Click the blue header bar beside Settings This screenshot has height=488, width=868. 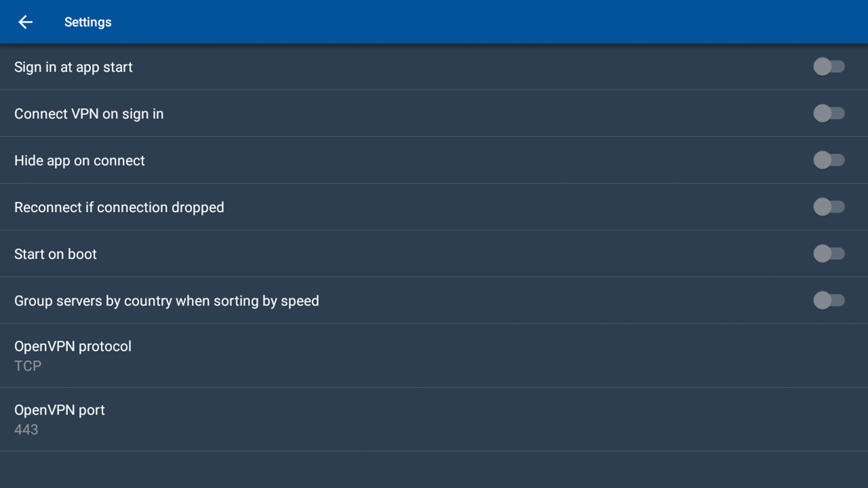coord(452,22)
